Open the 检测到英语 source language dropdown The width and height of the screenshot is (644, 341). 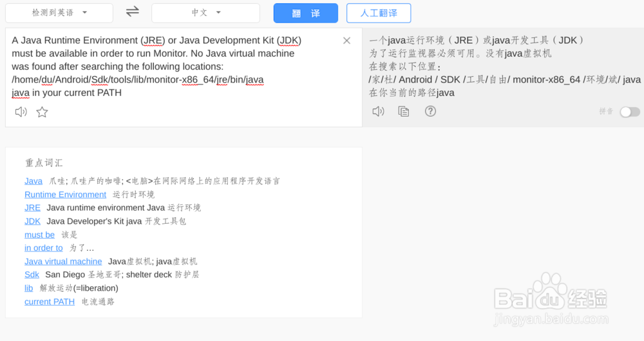59,13
